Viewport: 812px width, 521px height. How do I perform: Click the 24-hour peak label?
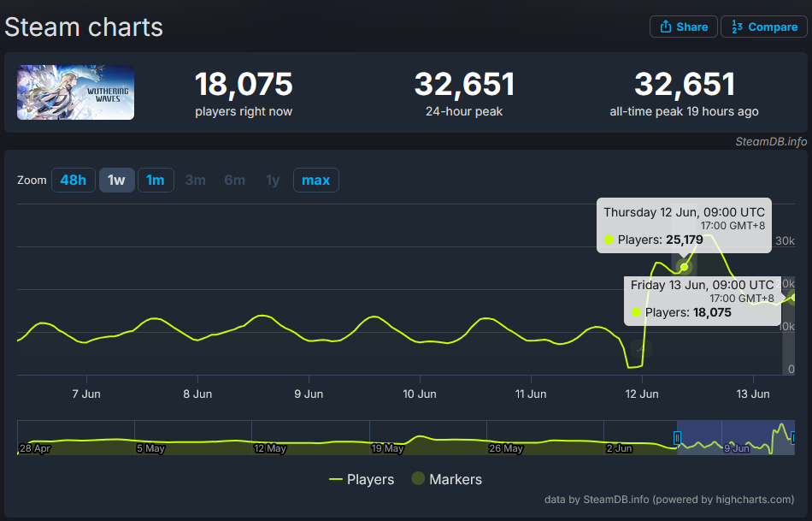(x=464, y=111)
